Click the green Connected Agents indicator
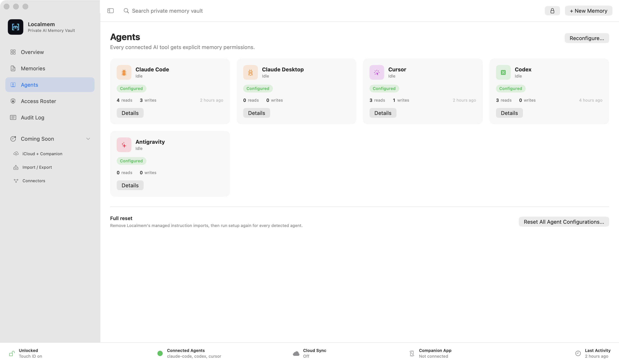Image resolution: width=619 pixels, height=364 pixels. coord(160,353)
